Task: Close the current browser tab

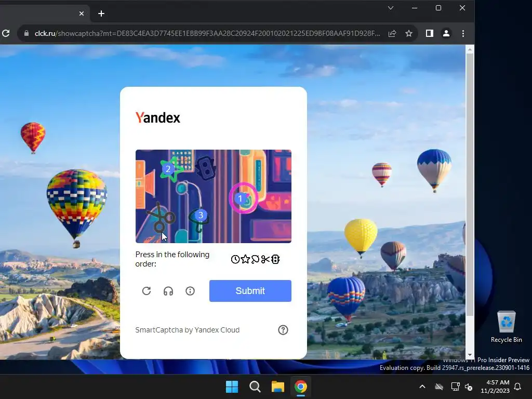Action: [82, 14]
